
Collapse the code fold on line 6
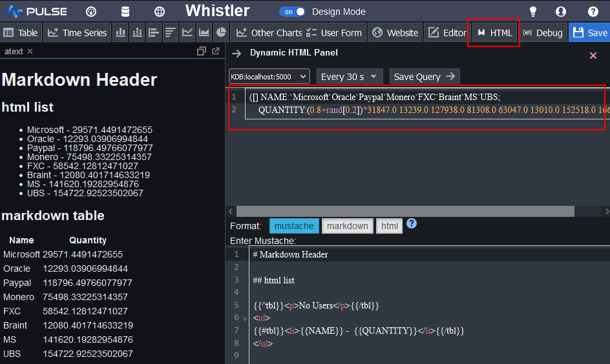coord(245,319)
